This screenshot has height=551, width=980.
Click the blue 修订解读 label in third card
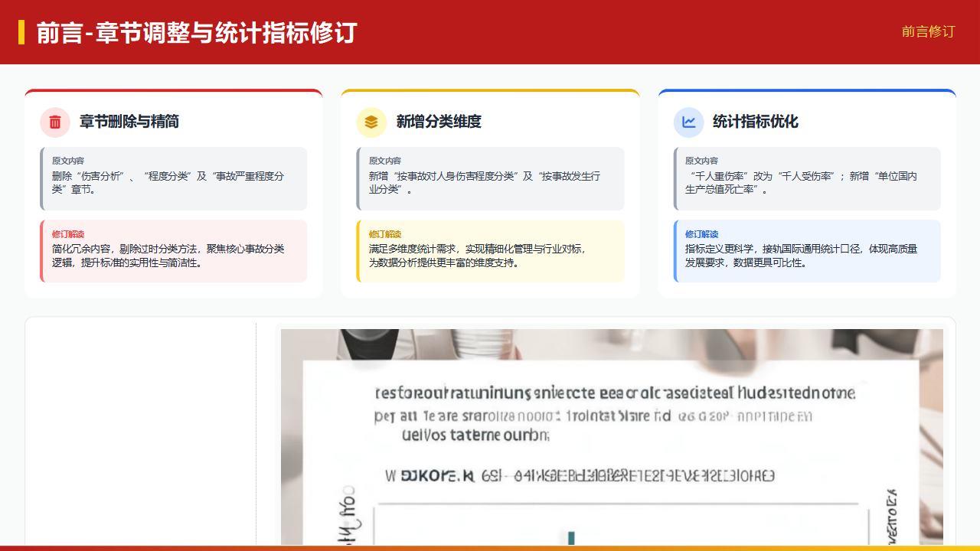(x=701, y=234)
